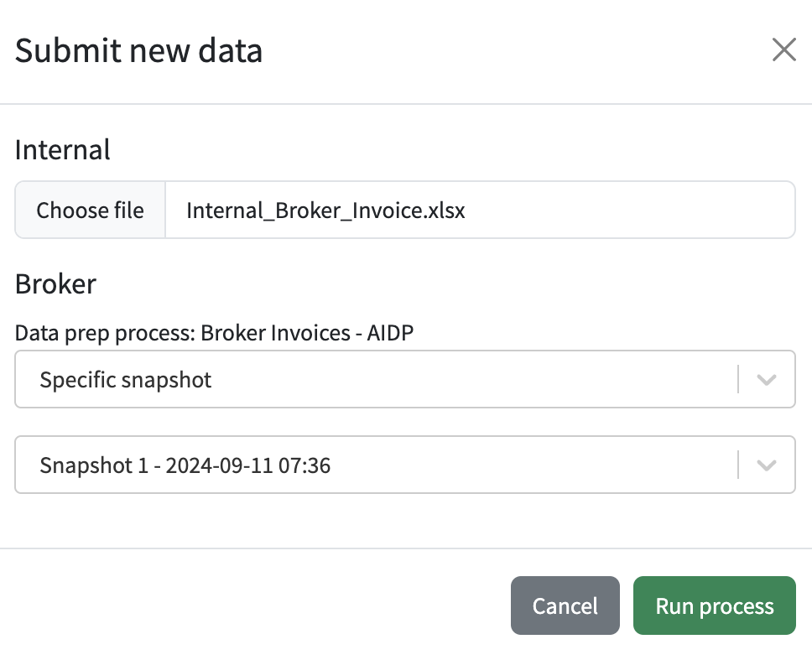Click the 'AIDP' text in the label
The height and width of the screenshot is (660, 812).
click(x=390, y=332)
